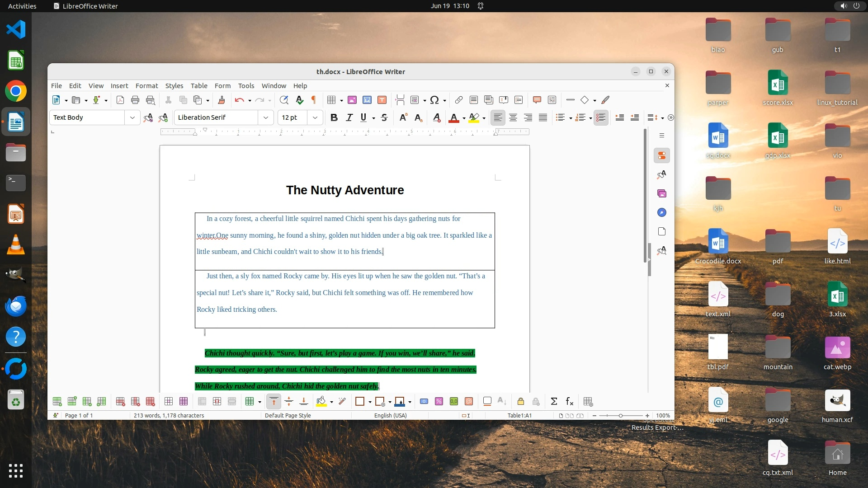Click the table Sum (sigma) icon
This screenshot has width=868, height=488.
click(554, 401)
